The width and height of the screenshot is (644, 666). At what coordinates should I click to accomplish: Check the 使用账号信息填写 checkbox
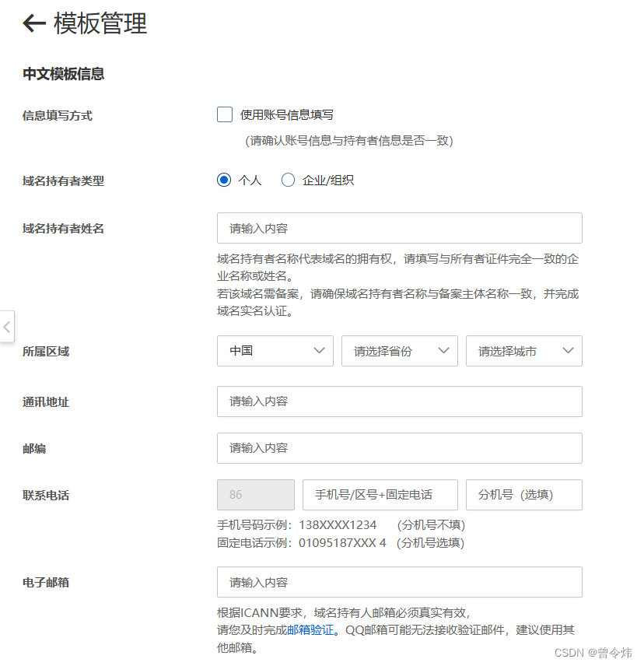[225, 114]
